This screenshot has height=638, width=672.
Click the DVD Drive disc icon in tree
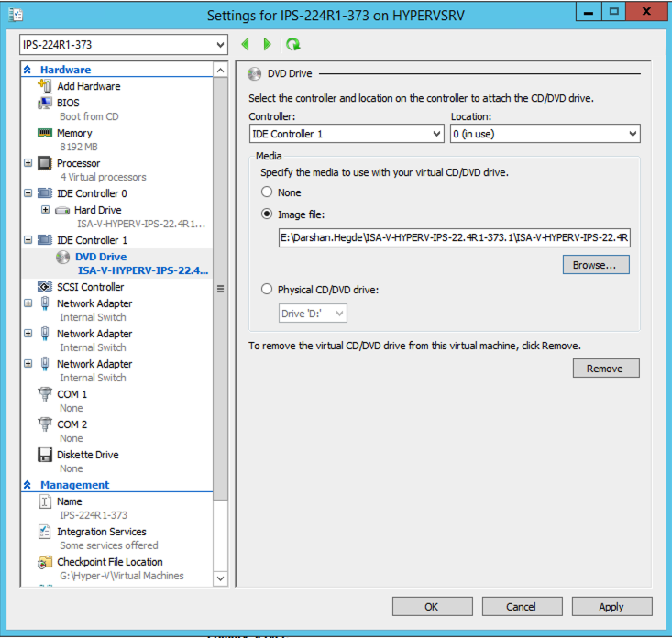62,257
